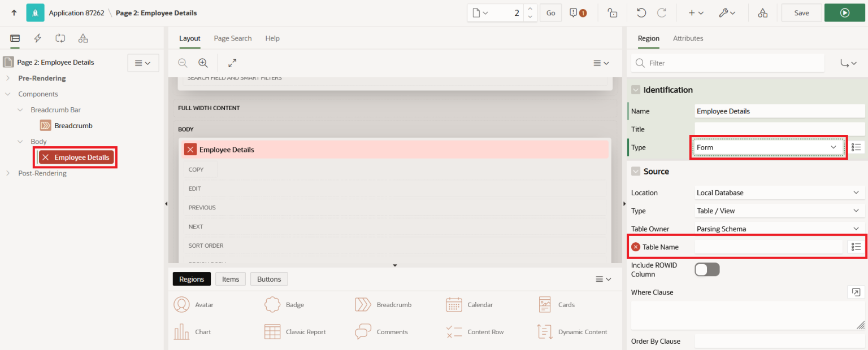This screenshot has width=868, height=350.
Task: Zoom in on the page layout
Action: [x=203, y=63]
